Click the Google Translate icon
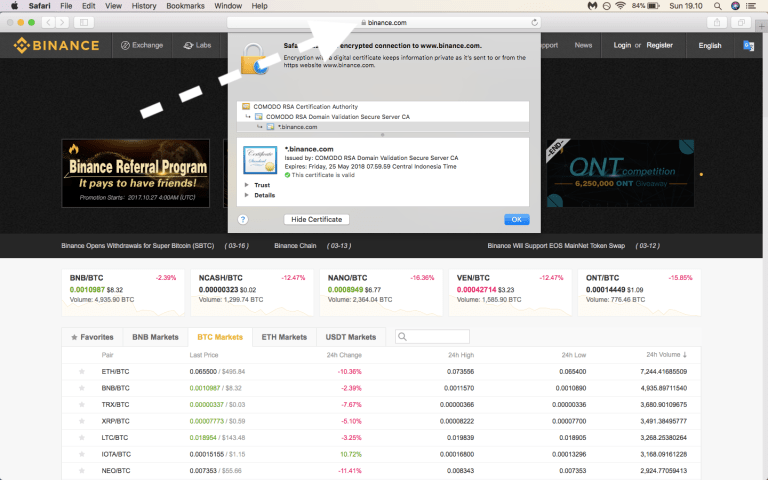Image resolution: width=768 pixels, height=480 pixels. pyautogui.click(x=748, y=46)
